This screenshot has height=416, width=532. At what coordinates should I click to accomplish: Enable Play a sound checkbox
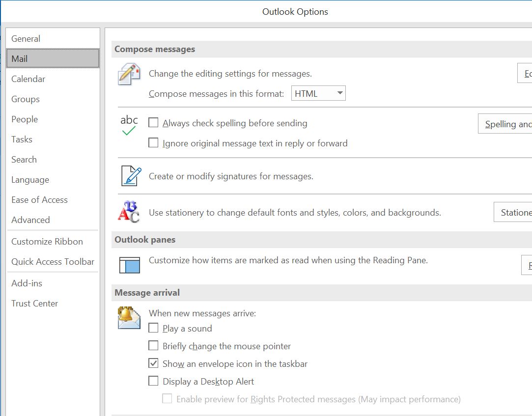[x=153, y=328]
